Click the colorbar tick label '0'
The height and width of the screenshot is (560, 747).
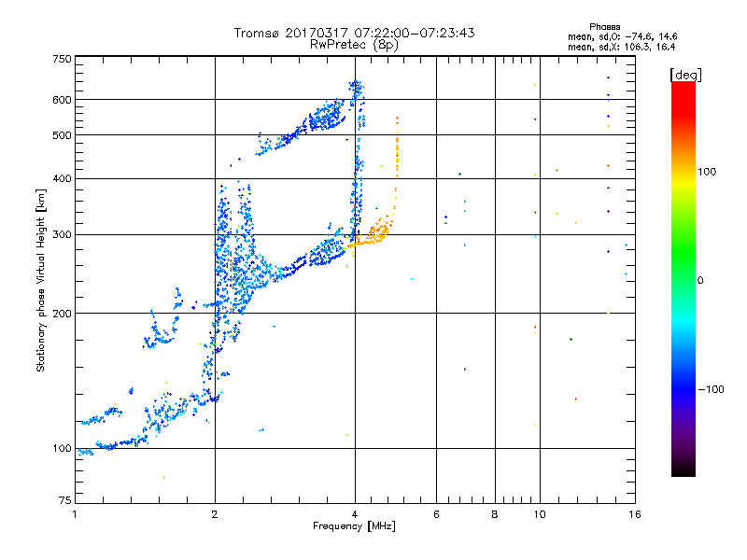tap(700, 280)
